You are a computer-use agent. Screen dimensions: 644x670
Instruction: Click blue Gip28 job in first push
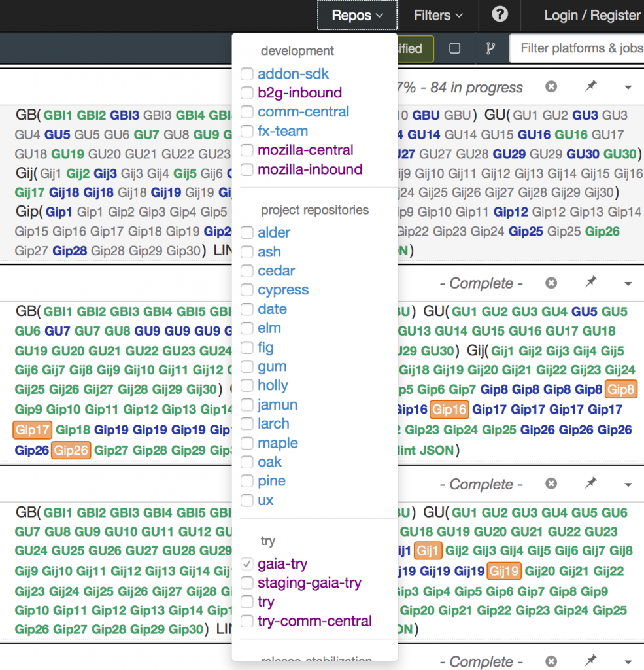[69, 251]
